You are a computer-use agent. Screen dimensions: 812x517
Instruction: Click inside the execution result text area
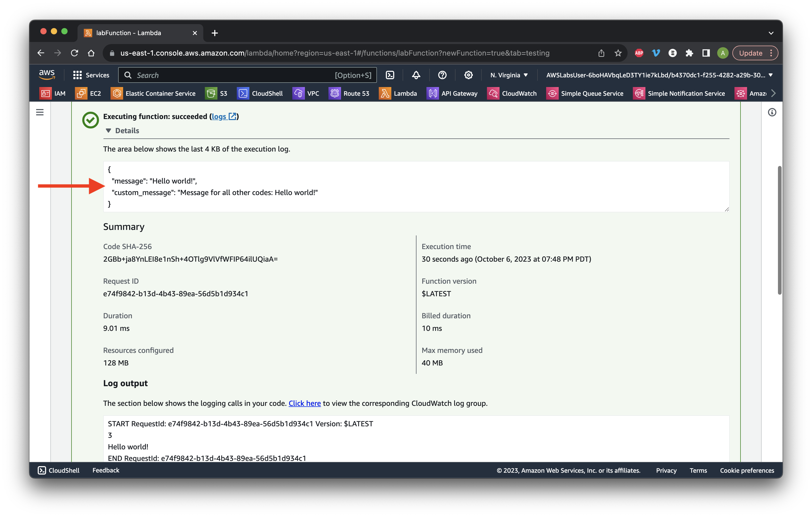pos(416,187)
